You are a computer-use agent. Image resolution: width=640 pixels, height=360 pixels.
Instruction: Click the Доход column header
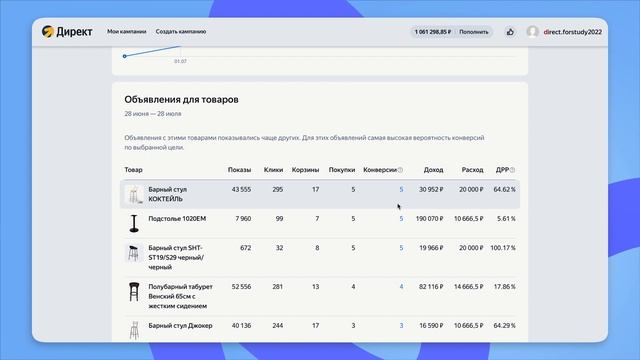[433, 170]
